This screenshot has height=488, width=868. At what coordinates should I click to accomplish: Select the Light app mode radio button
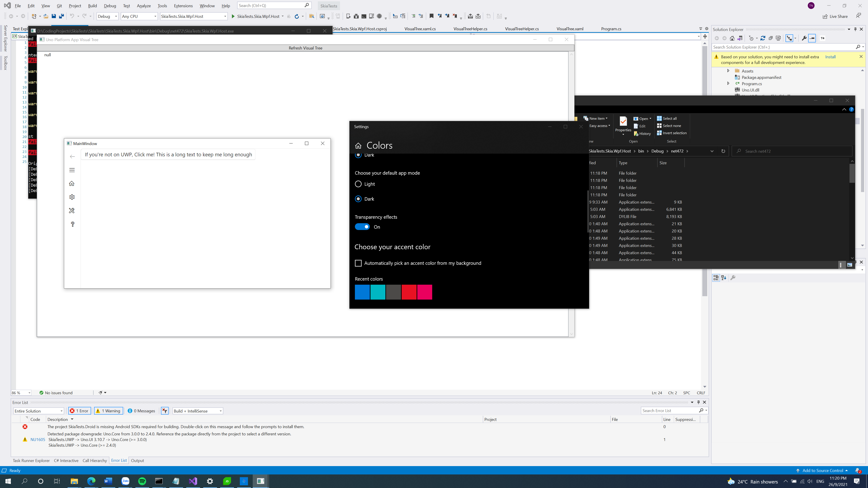(358, 184)
